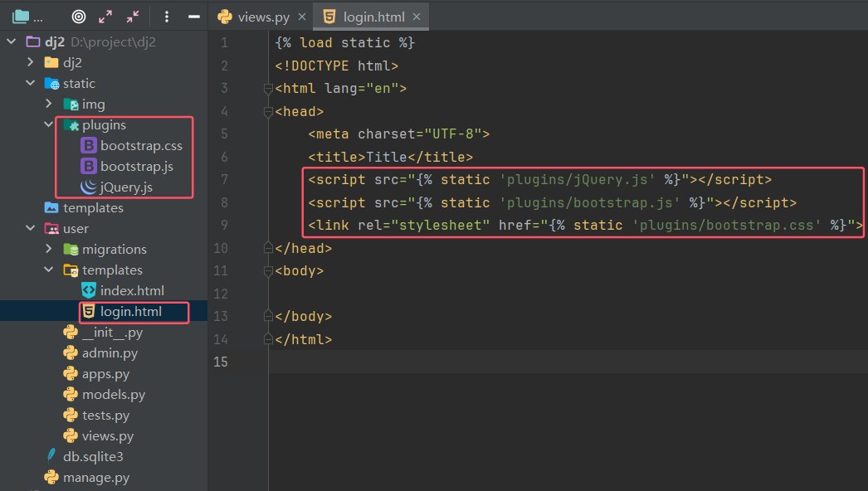Viewport: 868px width, 491px height.
Task: Click the index.html file icon
Action: pos(89,290)
